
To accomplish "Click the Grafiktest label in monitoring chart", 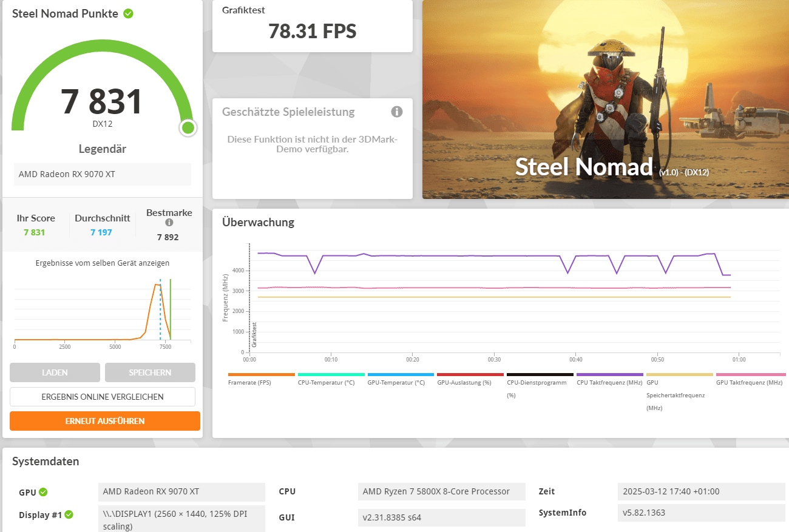I will coord(254,334).
